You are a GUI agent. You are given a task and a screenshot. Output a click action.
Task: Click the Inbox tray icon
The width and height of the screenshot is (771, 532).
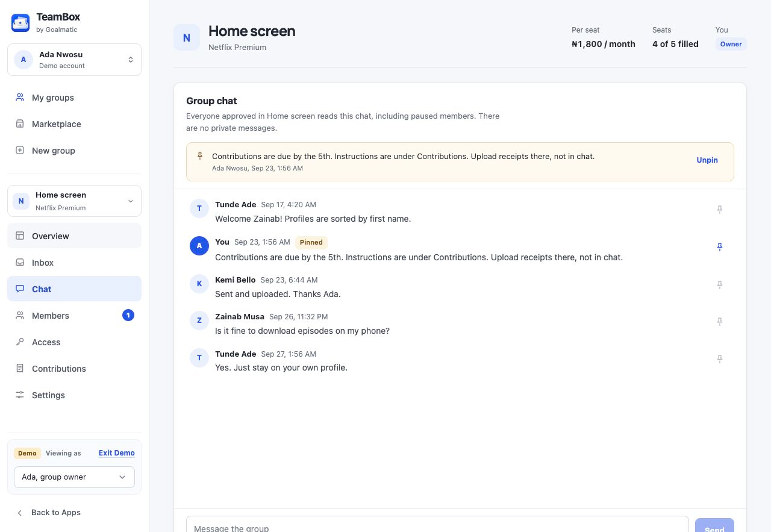tap(20, 263)
